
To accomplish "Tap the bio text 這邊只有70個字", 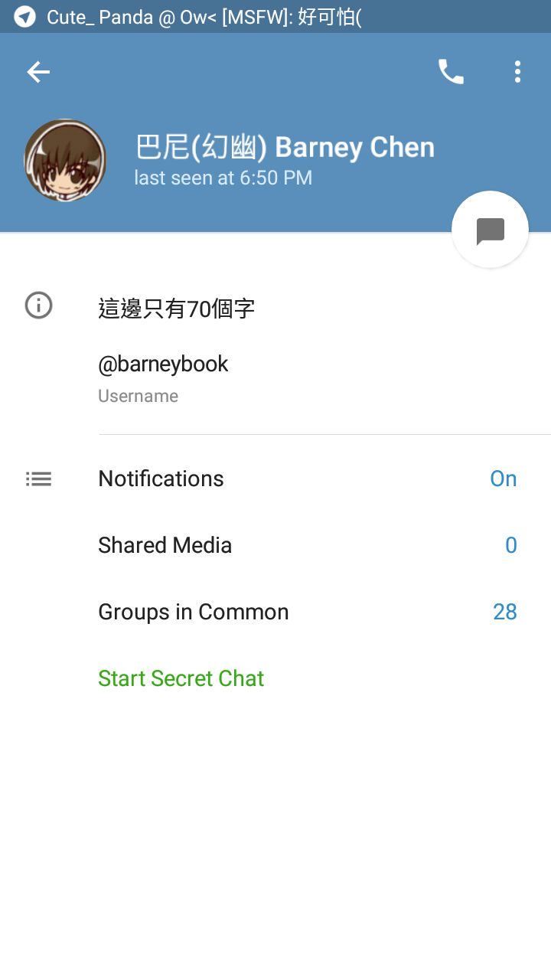I will click(x=176, y=309).
